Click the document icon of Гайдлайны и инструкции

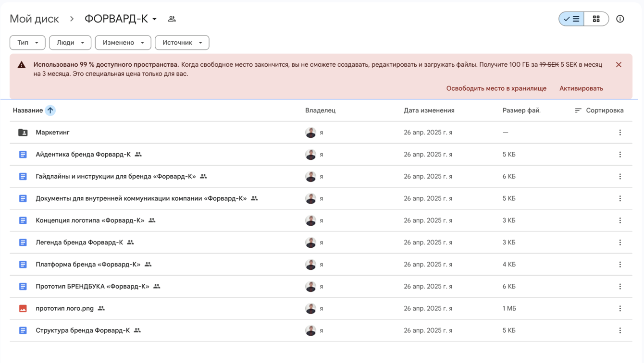[23, 177]
